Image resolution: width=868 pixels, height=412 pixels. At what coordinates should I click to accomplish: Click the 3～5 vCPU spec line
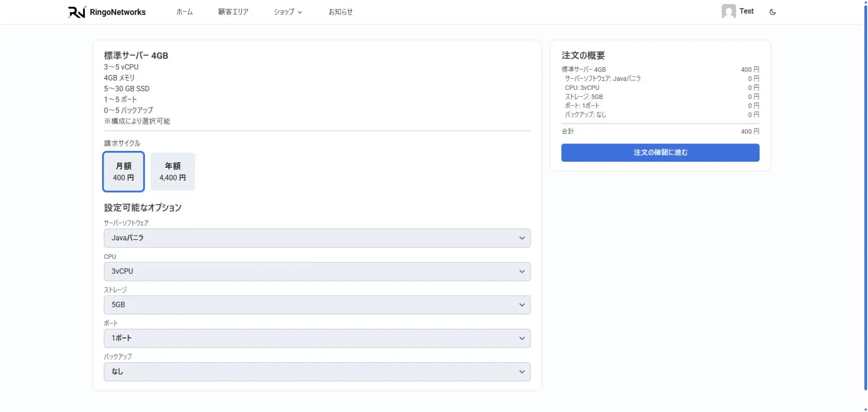(121, 67)
